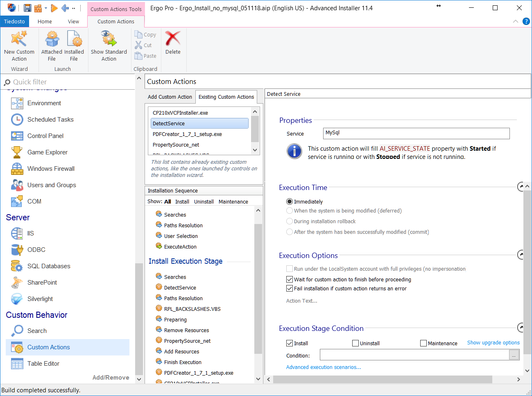Open Users and Groups page
532x396 pixels.
52,185
